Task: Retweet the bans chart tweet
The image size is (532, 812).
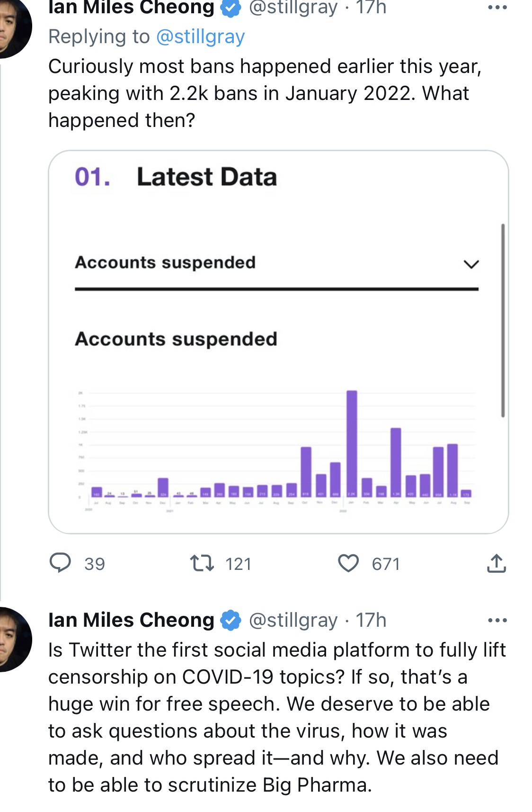Action: [x=202, y=563]
